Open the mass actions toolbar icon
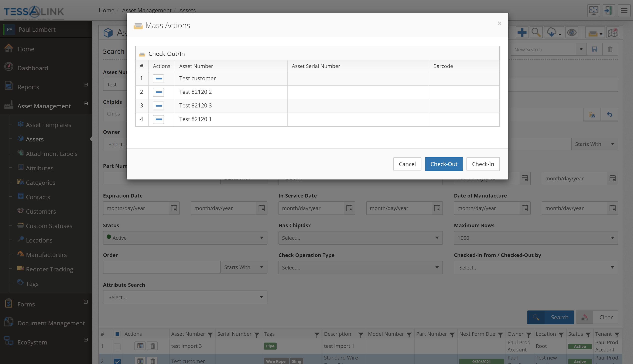The width and height of the screenshot is (633, 364). tap(595, 32)
